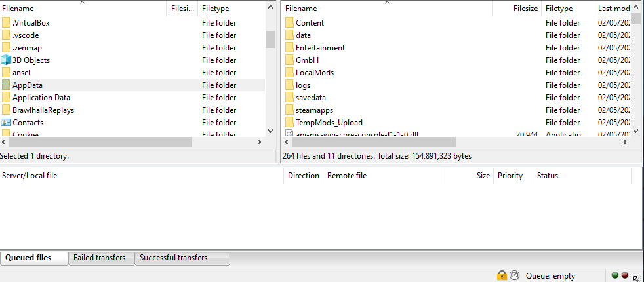This screenshot has width=644, height=282.
Task: Select the 3D Objects folder icon
Action: [6, 60]
